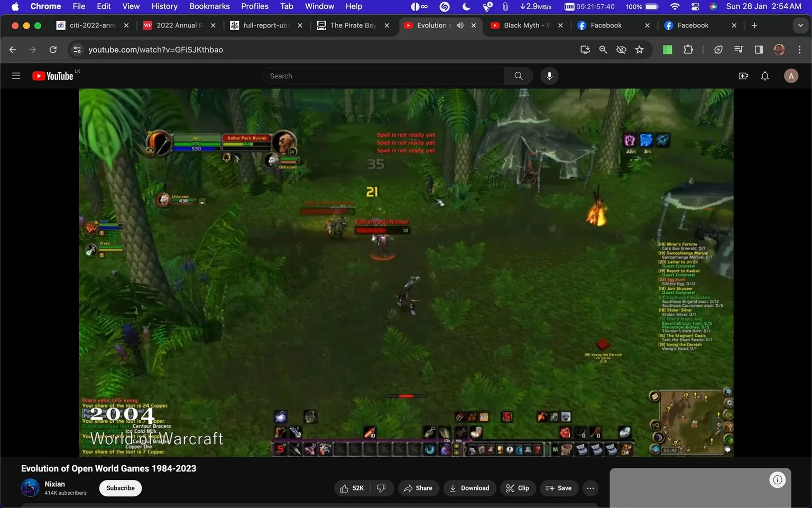Screen dimensions: 812x508
Task: Open the Window menu
Action: tap(319, 6)
